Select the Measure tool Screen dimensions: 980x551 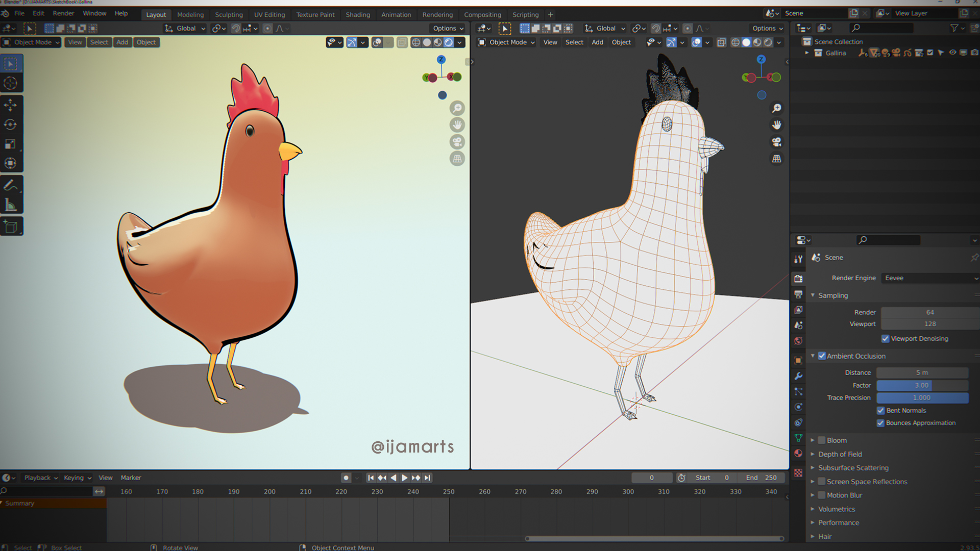coord(10,205)
